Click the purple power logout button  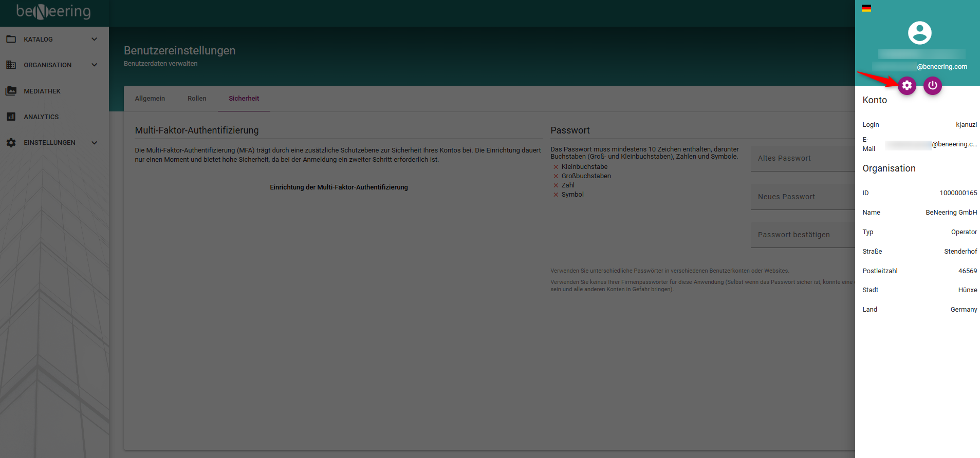[932, 85]
